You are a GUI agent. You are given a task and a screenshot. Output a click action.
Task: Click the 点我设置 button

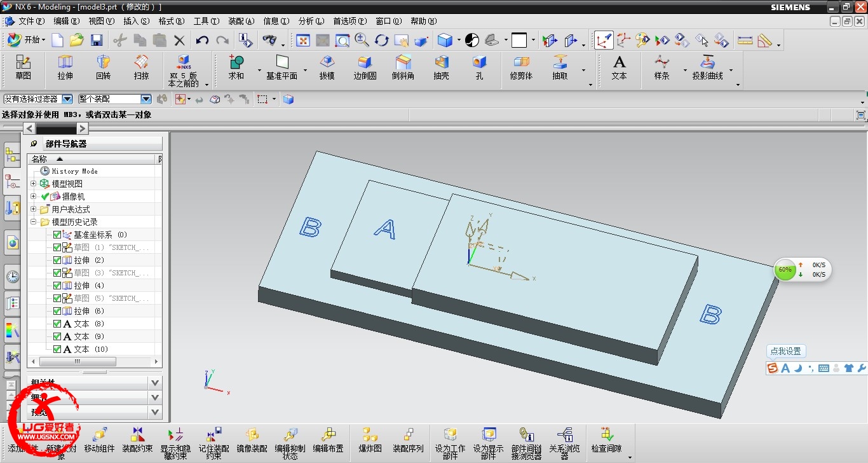pos(786,351)
